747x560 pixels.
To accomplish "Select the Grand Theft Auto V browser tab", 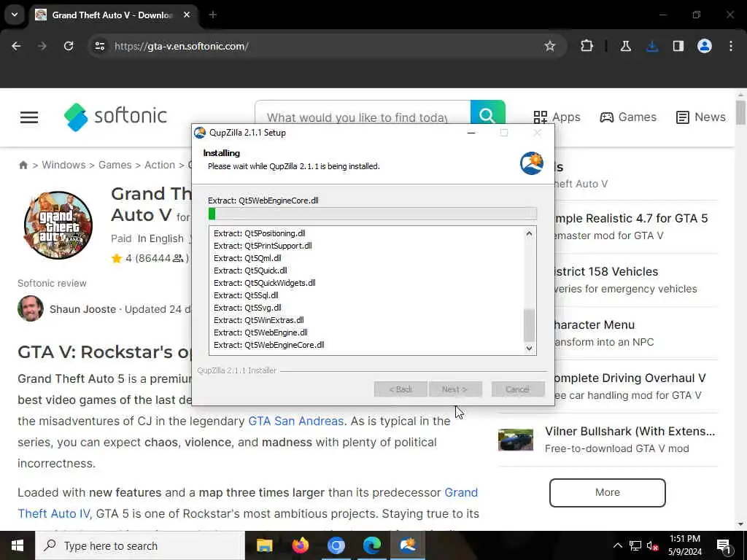I will pos(113,15).
